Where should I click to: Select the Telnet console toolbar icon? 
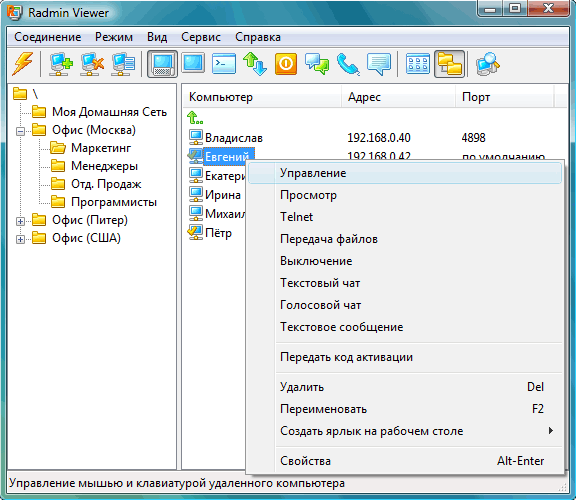(224, 64)
